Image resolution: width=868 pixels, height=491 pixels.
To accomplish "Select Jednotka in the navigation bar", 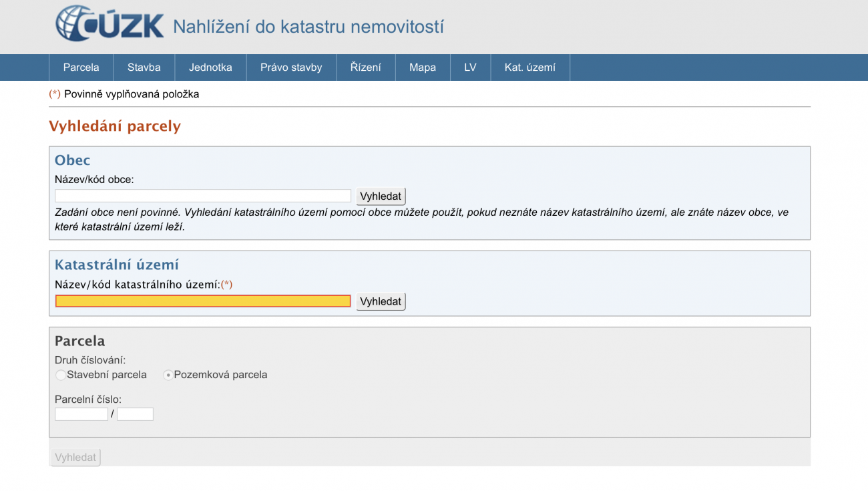I will point(210,67).
